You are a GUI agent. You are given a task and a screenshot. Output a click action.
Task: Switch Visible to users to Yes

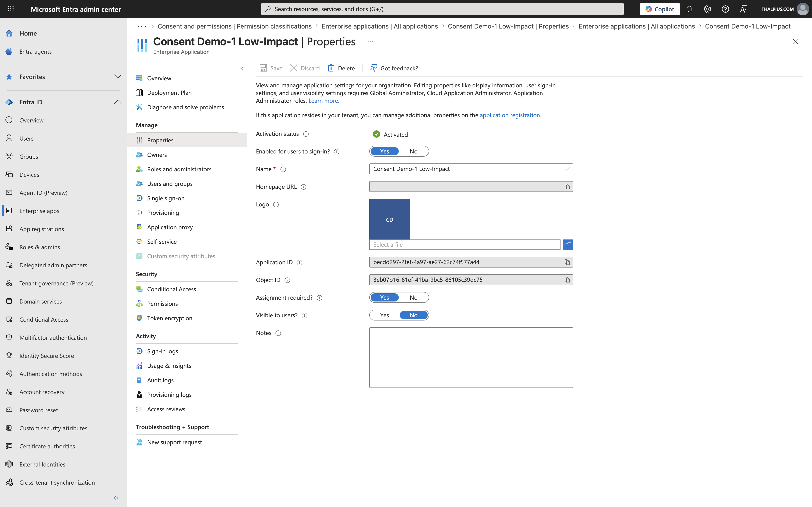pos(384,315)
